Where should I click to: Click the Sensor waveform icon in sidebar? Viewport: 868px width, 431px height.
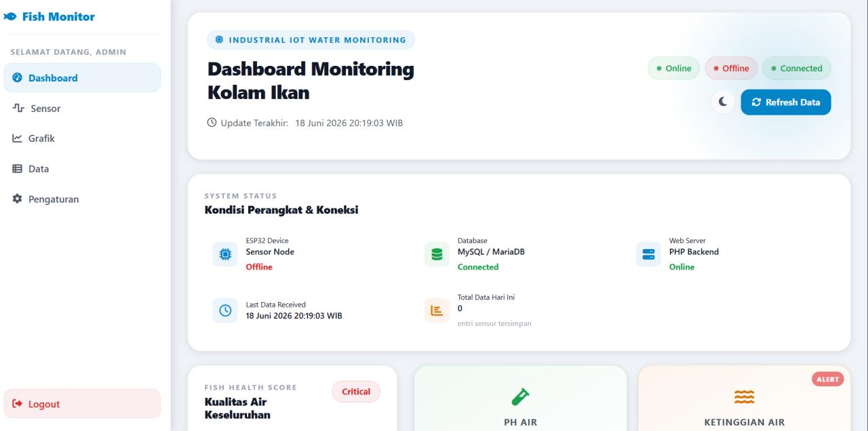coord(18,108)
